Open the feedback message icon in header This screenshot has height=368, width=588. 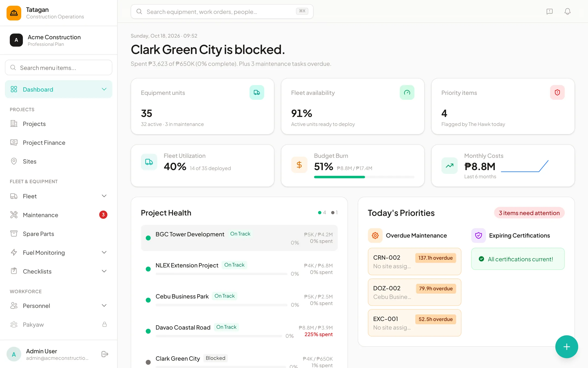pyautogui.click(x=549, y=11)
